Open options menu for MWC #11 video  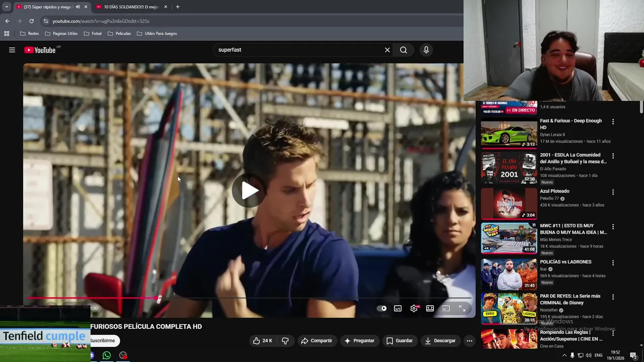613,227
